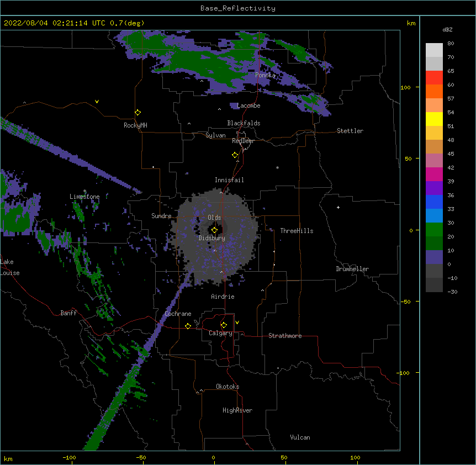The image size is (476, 465).
Task: Pick the orange 60-57 dBZ legend swatch
Action: [434, 91]
